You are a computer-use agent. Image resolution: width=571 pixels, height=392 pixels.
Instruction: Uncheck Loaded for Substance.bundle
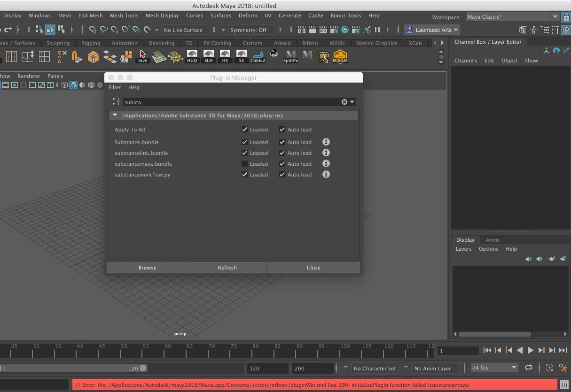(244, 142)
